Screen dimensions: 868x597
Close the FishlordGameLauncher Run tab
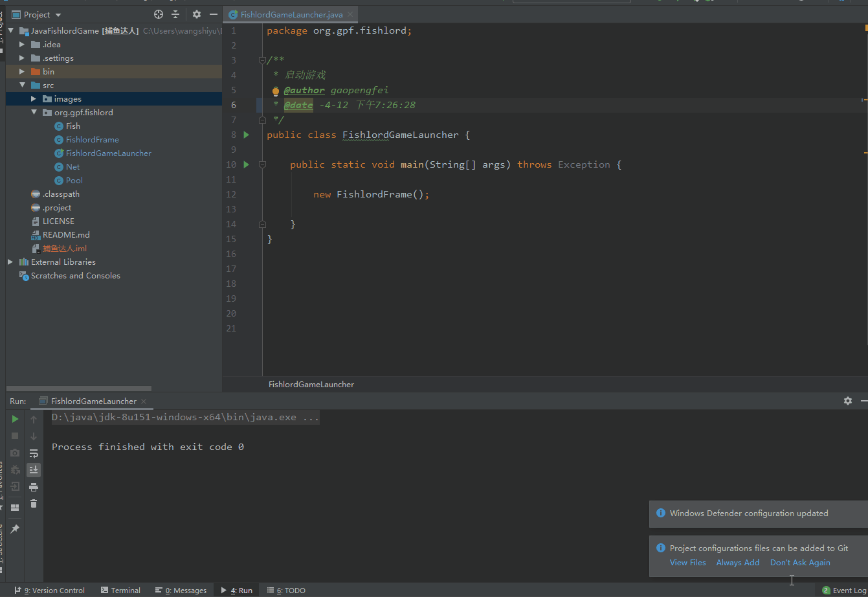coord(144,401)
